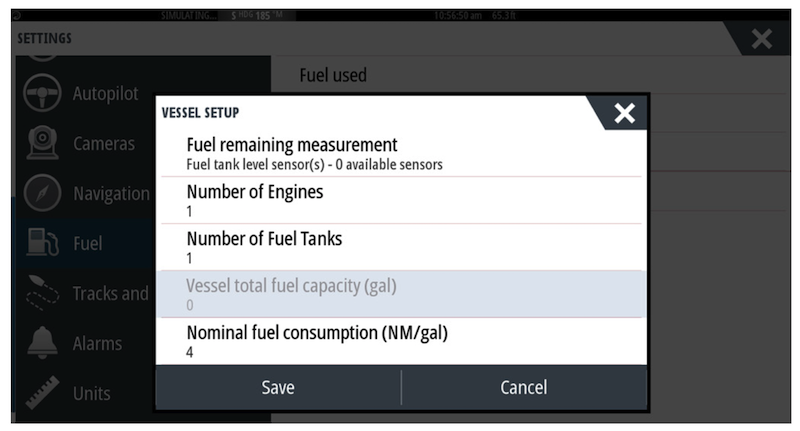This screenshot has height=431, width=800.
Task: Click the Alarms menu label
Action: 97,343
